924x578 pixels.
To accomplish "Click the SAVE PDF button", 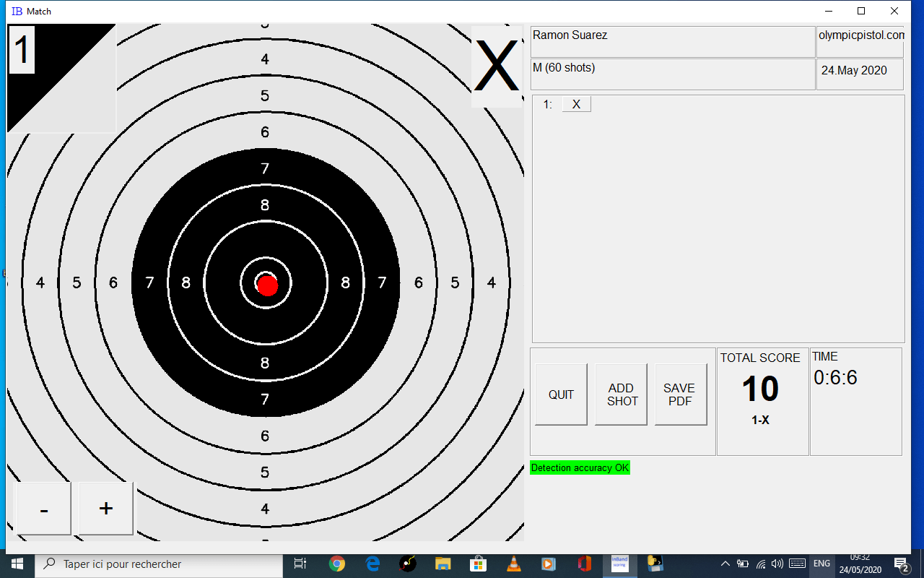I will tap(681, 394).
